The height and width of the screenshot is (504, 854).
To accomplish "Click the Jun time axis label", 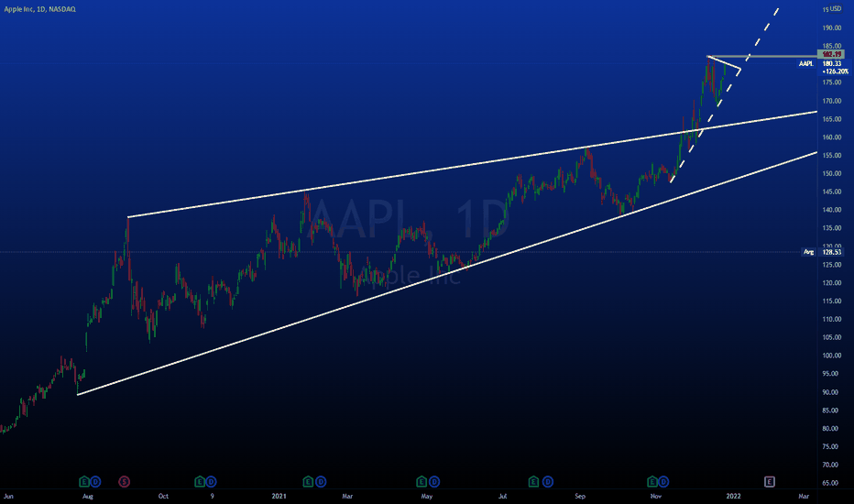I will [x=8, y=496].
